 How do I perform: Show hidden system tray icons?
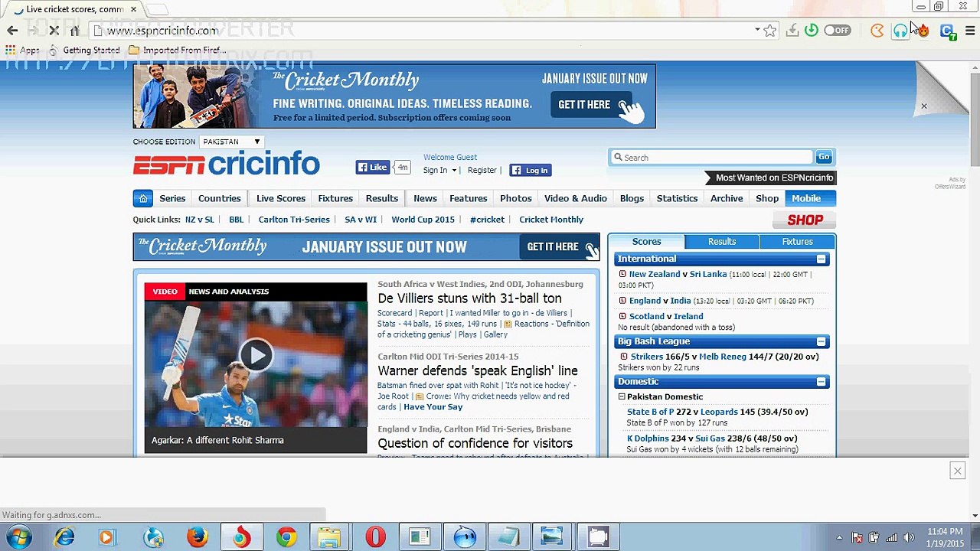click(839, 537)
